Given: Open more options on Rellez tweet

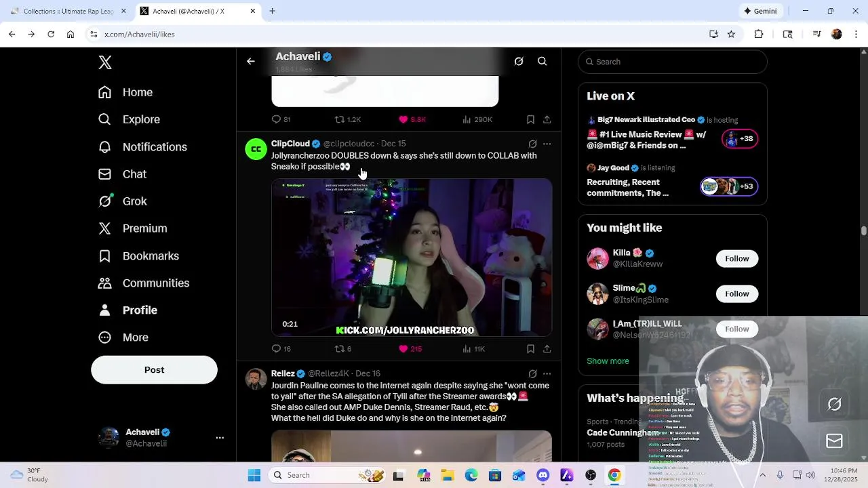Looking at the screenshot, I should [547, 373].
